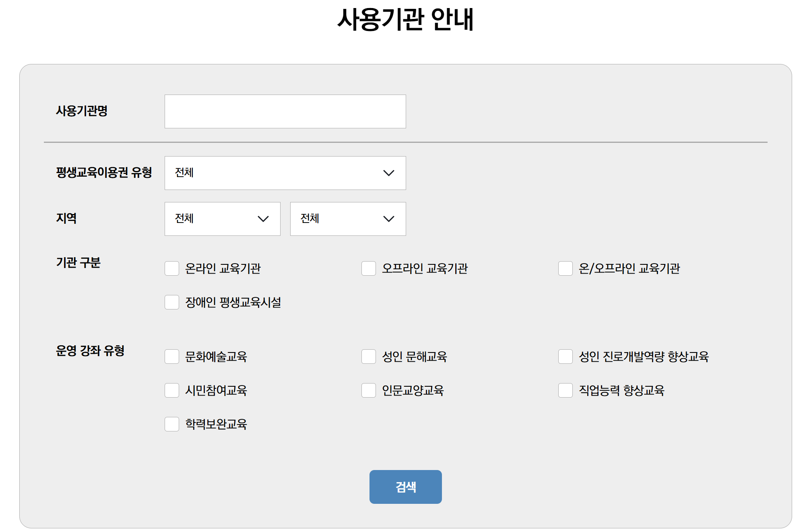Viewport: 805px width, 532px height.
Task: Tick 성인 진로개발역량 향상교육 checkbox
Action: [566, 357]
